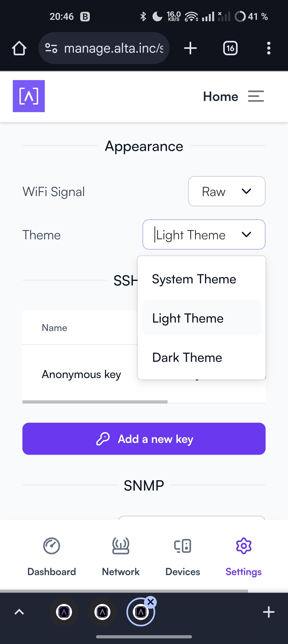Open the Alta Labs logo home link
Image resolution: width=288 pixels, height=644 pixels.
(29, 96)
